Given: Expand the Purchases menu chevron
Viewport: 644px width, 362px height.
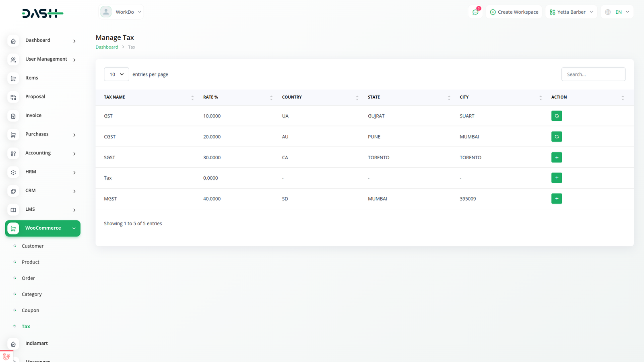Looking at the screenshot, I should click(74, 135).
